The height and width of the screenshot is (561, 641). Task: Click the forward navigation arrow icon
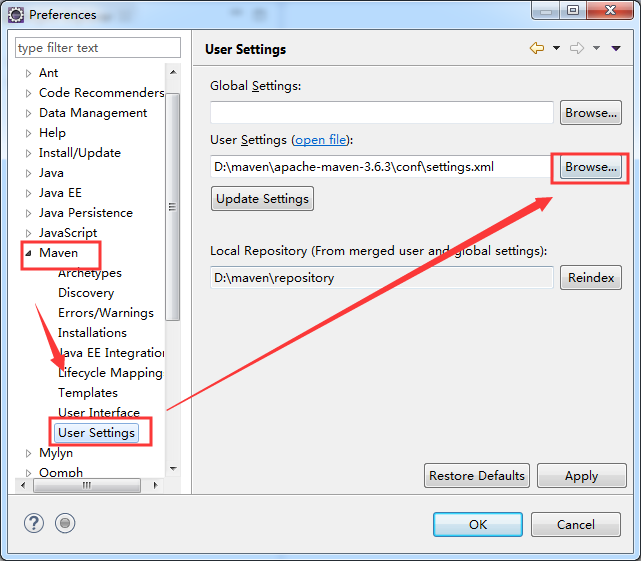(x=577, y=48)
